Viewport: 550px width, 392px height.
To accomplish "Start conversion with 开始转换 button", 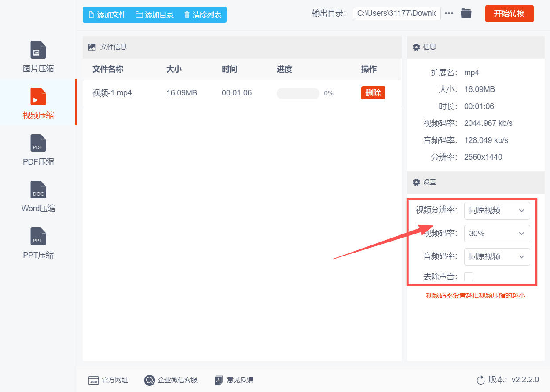I will click(x=510, y=14).
